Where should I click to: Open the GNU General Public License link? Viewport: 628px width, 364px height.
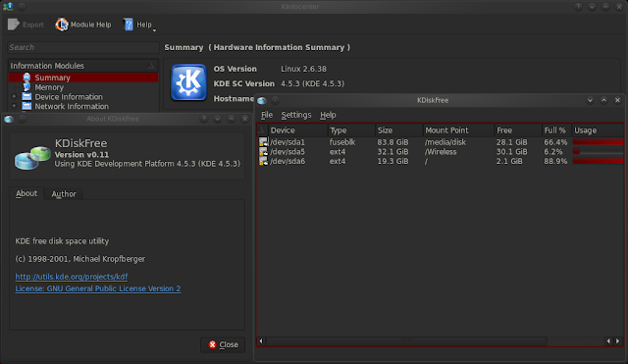tap(98, 288)
